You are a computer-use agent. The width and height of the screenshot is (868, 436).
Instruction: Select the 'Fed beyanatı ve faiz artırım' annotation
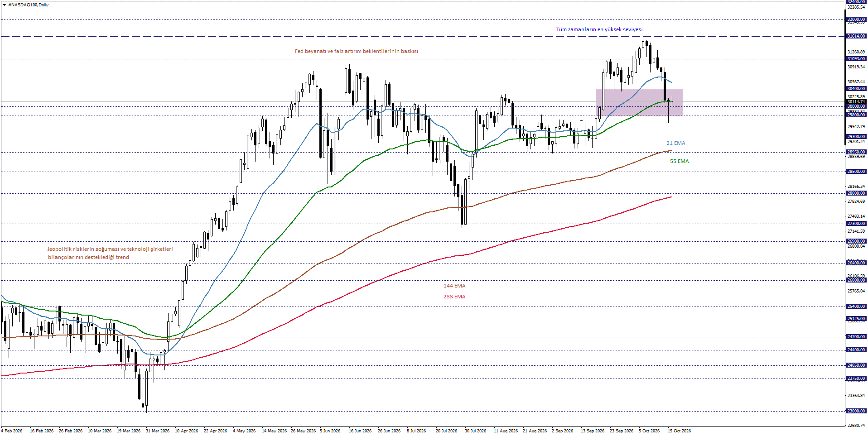click(x=356, y=51)
